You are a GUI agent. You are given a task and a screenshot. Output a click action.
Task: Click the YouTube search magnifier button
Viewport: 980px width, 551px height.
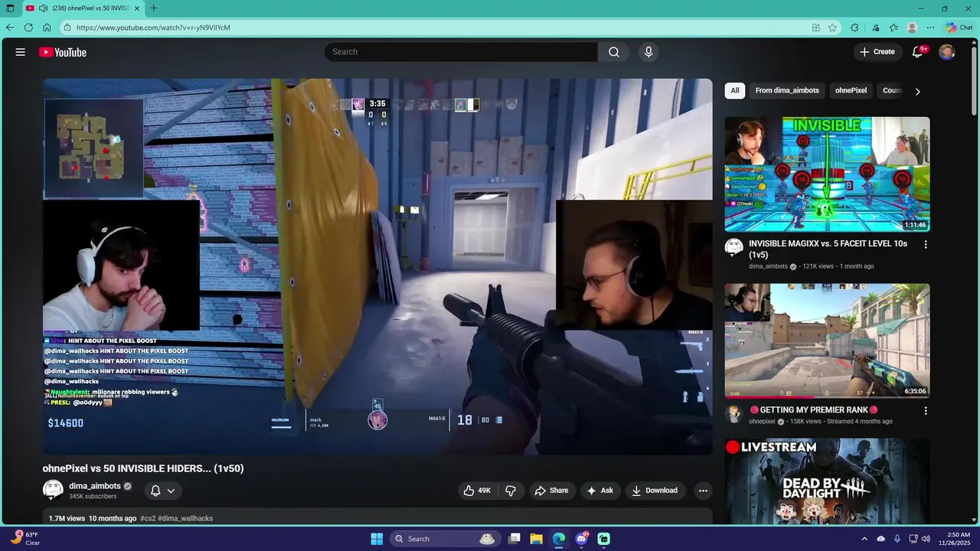click(613, 52)
